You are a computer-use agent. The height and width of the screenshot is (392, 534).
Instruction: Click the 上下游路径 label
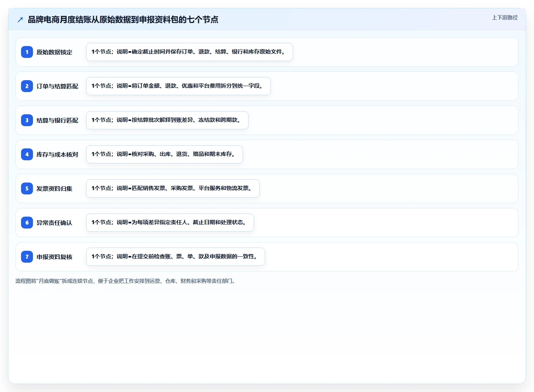(x=505, y=17)
